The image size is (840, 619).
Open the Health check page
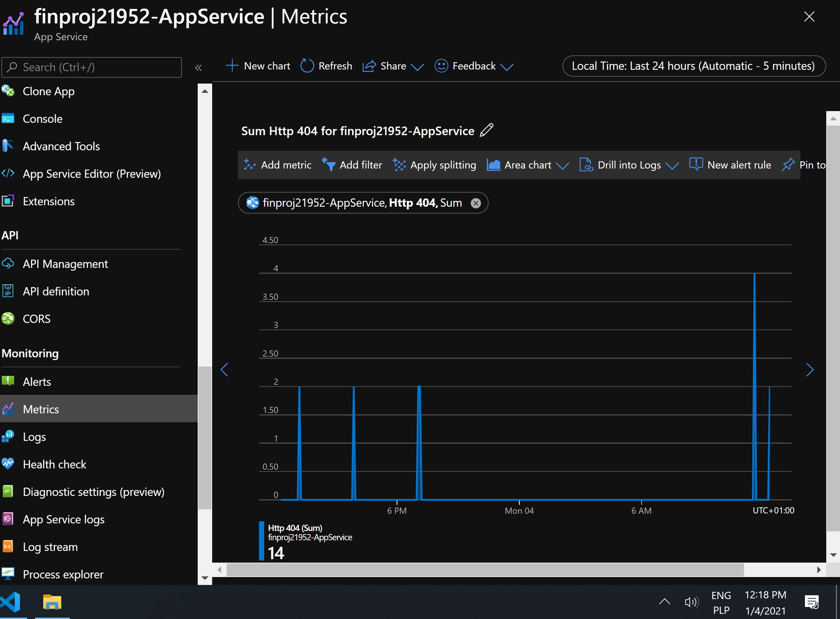[x=54, y=464]
